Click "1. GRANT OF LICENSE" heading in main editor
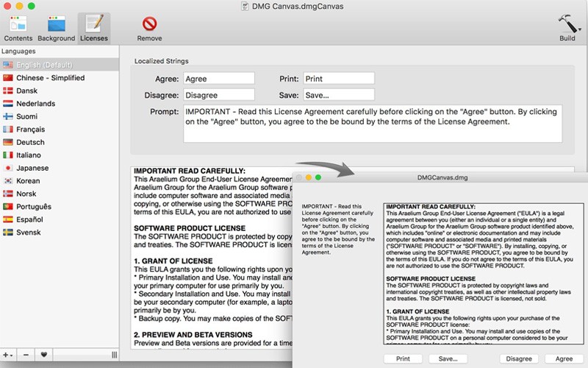This screenshot has height=368, width=588. tap(173, 261)
